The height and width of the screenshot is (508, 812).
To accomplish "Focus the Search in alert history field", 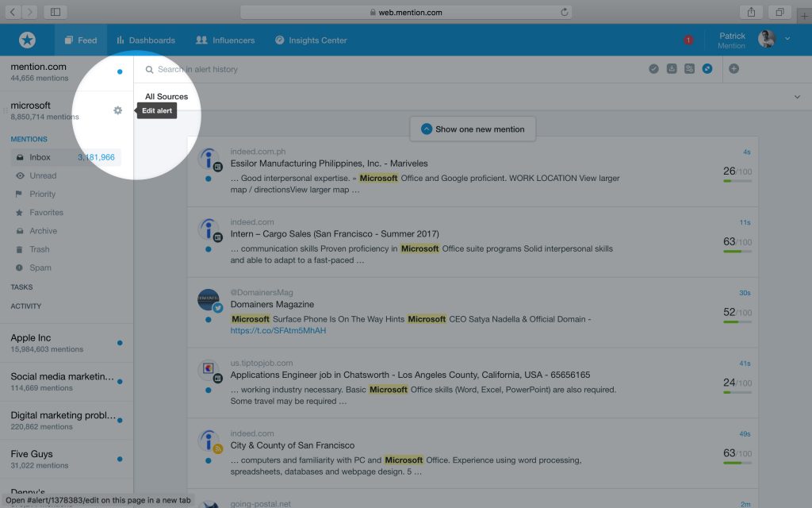I will pos(197,70).
